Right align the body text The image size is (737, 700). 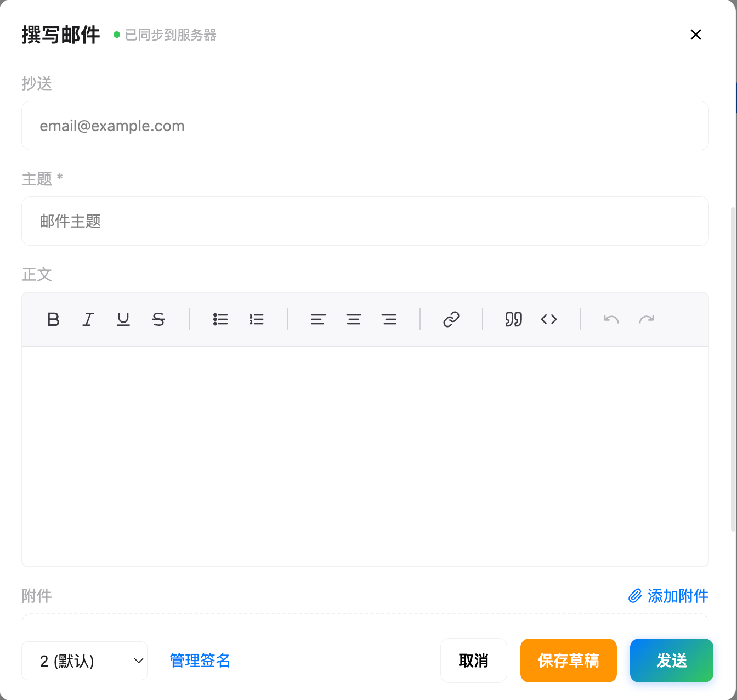[x=389, y=319]
